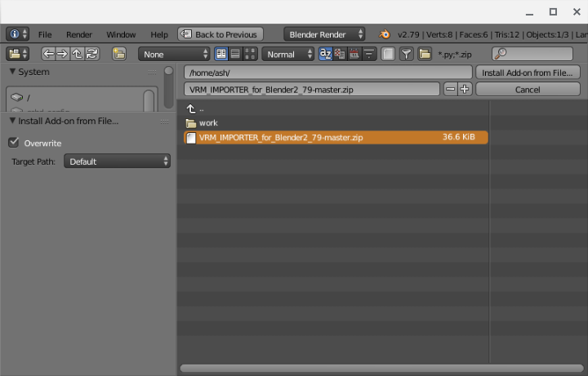Click the 36.6 KiB file size text

(x=459, y=137)
